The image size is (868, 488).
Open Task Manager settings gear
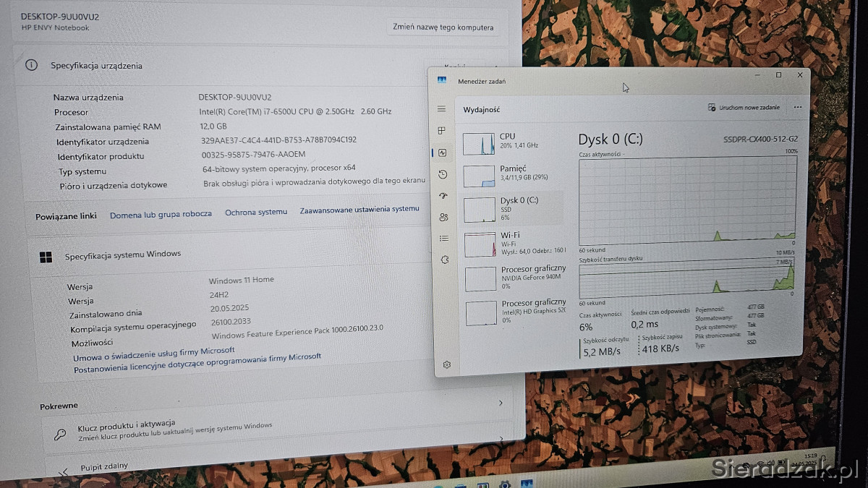(x=447, y=365)
